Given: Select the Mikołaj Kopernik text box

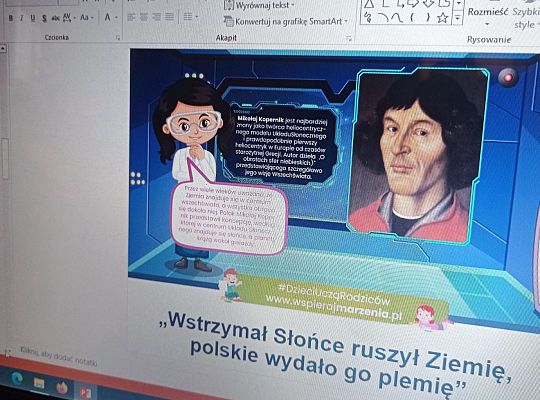Looking at the screenshot, I should coord(282,147).
